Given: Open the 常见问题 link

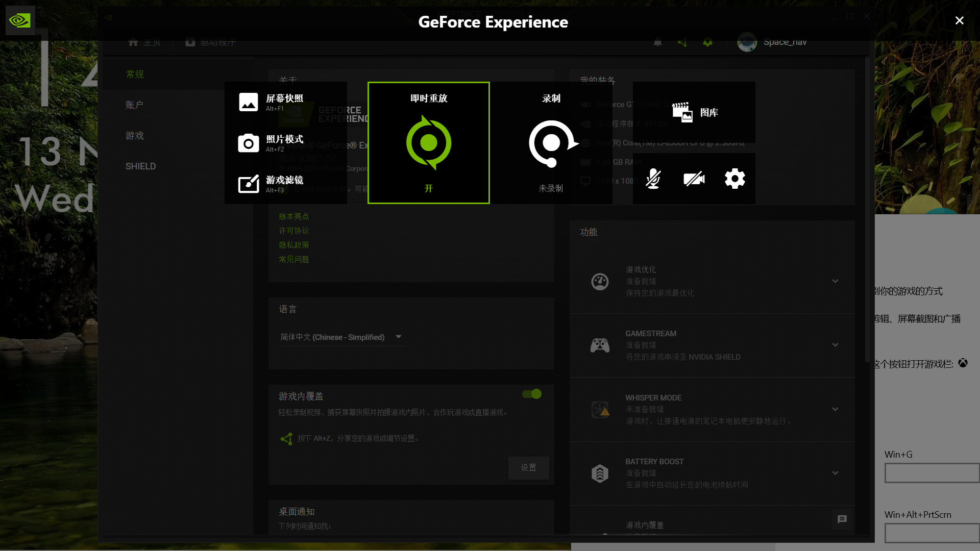Looking at the screenshot, I should pyautogui.click(x=294, y=260).
